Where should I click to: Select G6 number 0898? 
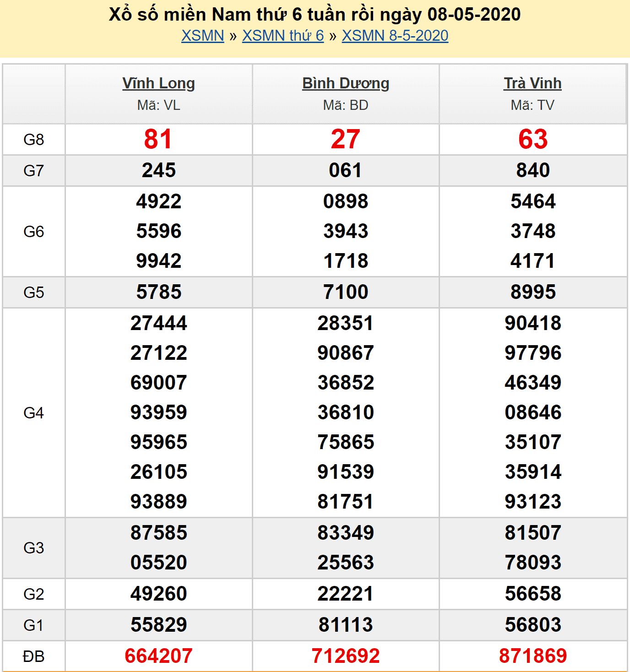[346, 201]
